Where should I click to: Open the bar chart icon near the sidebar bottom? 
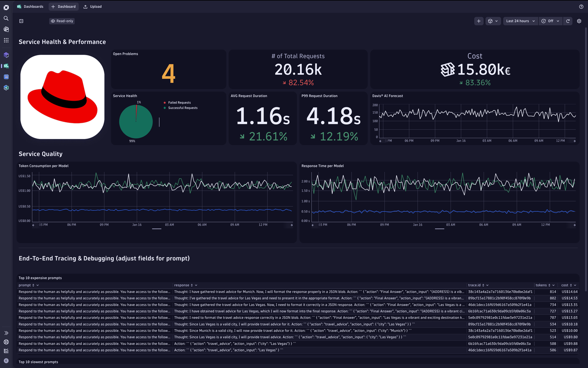(x=6, y=351)
